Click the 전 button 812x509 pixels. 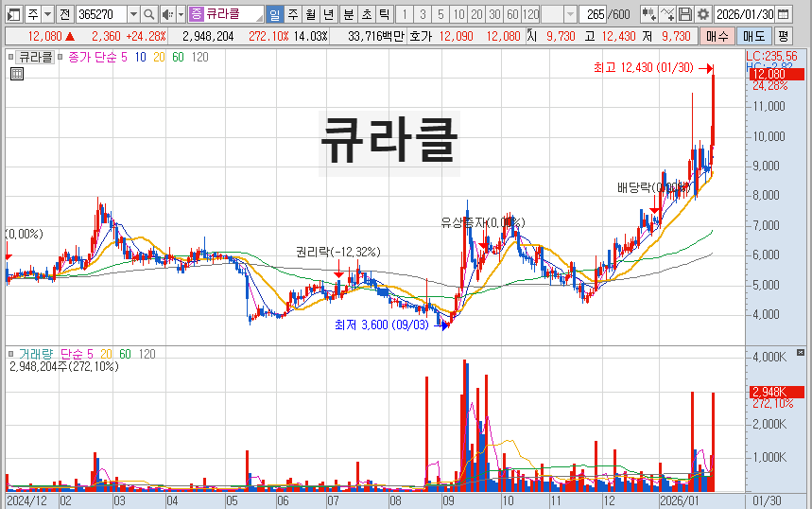pyautogui.click(x=64, y=14)
